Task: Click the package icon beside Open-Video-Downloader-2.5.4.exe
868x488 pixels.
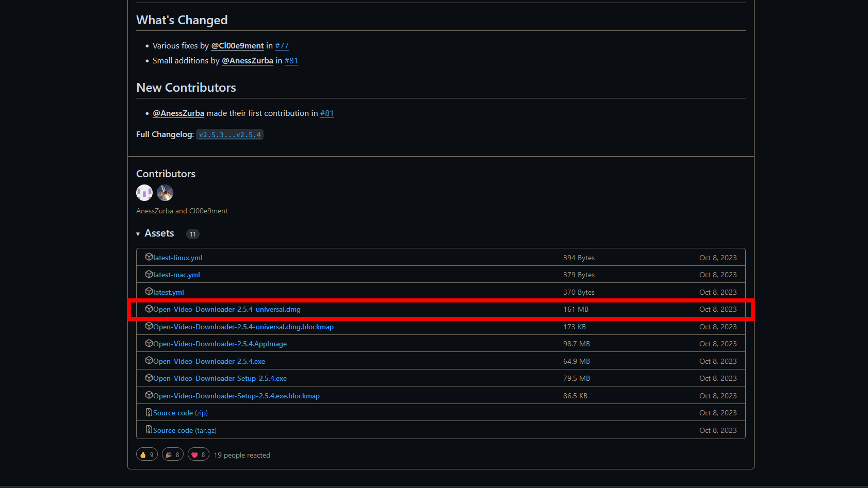Action: point(149,360)
